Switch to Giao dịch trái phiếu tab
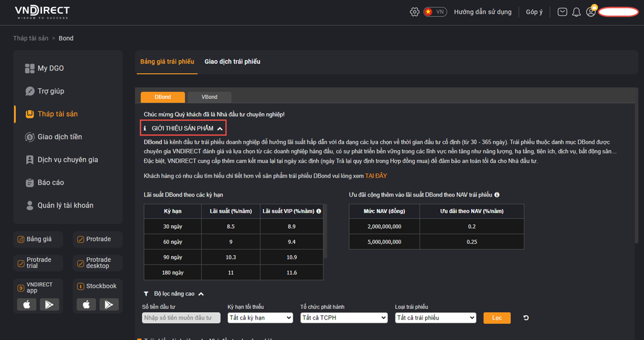 pyautogui.click(x=232, y=62)
